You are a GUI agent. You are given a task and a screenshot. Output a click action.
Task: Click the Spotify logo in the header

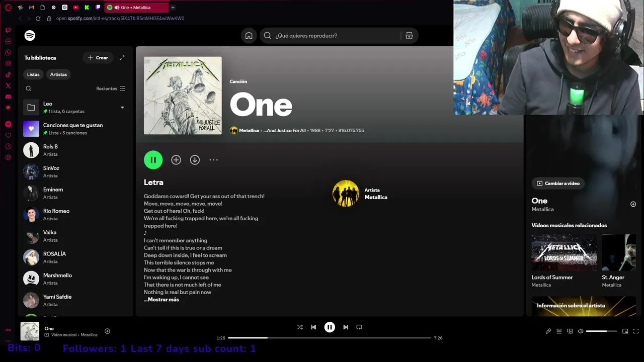coord(30,36)
